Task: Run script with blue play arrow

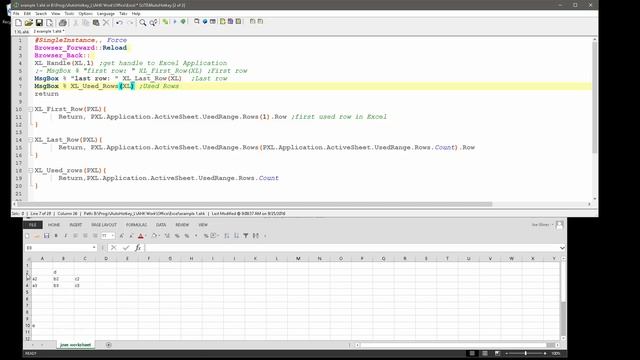Action: [175, 21]
